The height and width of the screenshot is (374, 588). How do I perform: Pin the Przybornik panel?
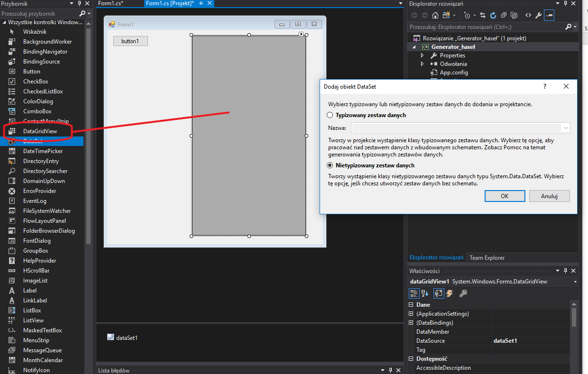pyautogui.click(x=79, y=3)
